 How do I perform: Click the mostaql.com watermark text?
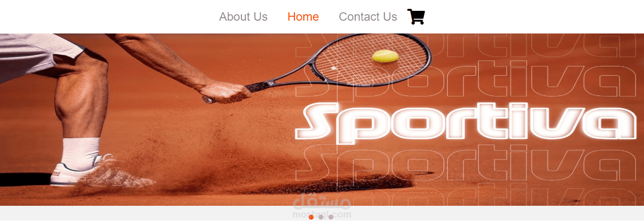(322, 214)
